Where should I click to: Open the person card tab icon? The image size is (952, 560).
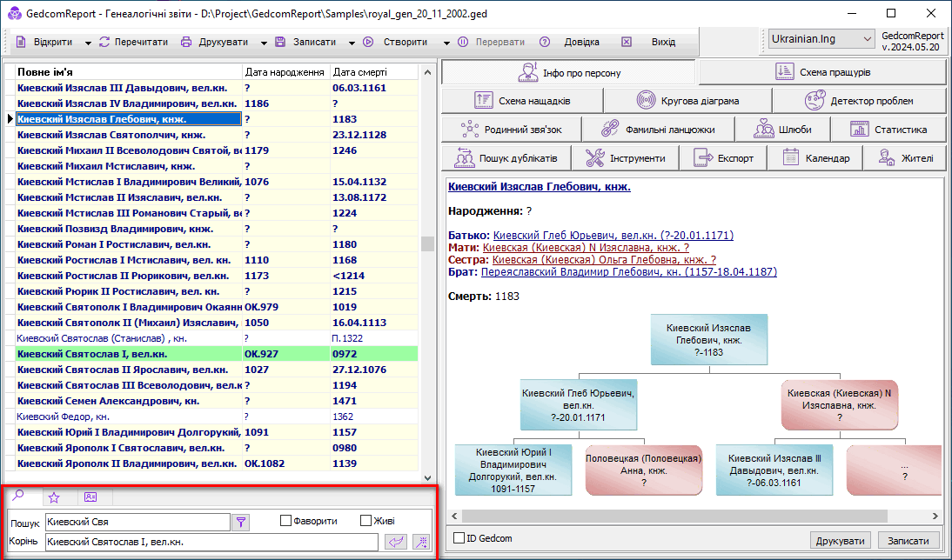tap(90, 497)
